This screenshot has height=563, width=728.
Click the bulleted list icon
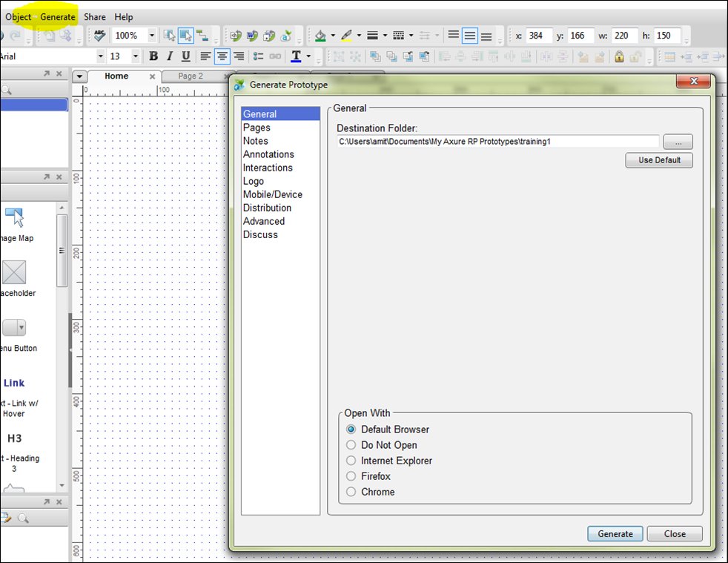[258, 56]
